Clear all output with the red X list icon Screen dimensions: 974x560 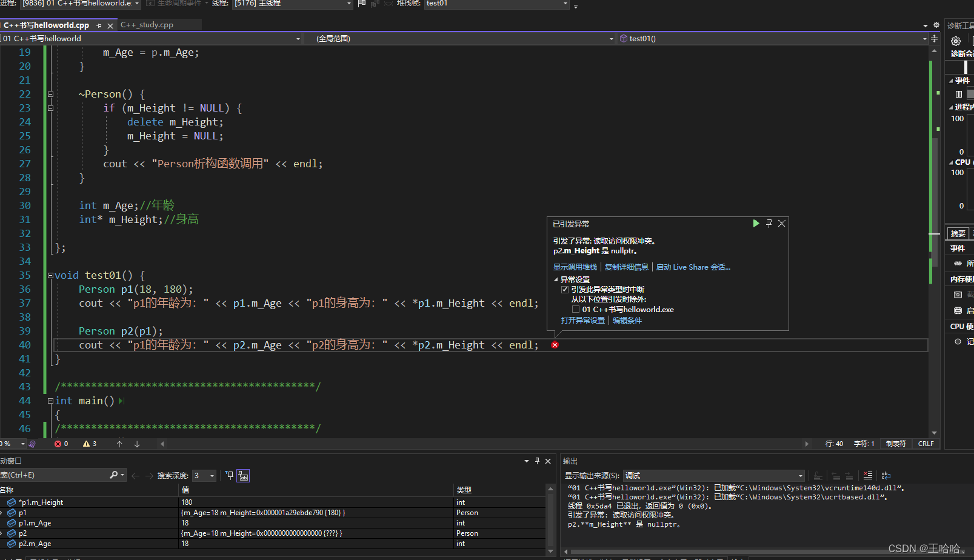(x=868, y=476)
